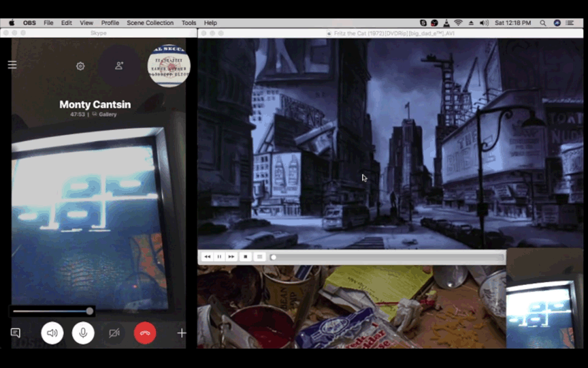Open the round profile picture in Skype
The width and height of the screenshot is (588, 368).
click(169, 65)
